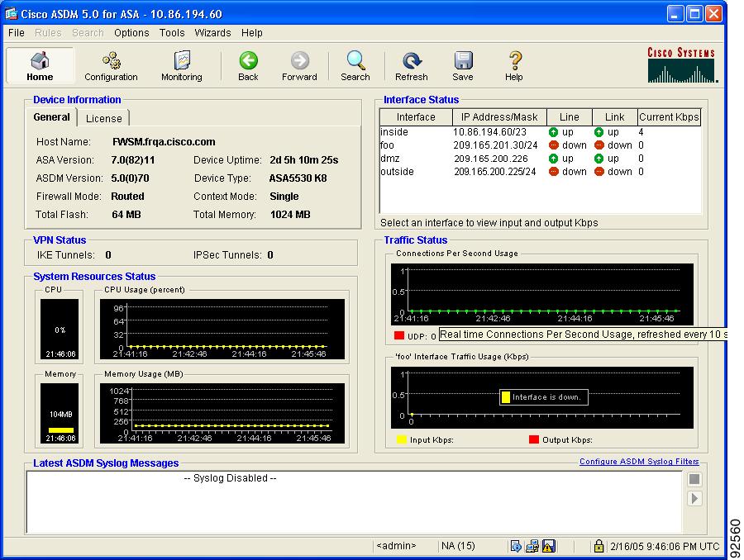This screenshot has height=560, width=744.
Task: Click the Device Uptime value
Action: pos(304,160)
